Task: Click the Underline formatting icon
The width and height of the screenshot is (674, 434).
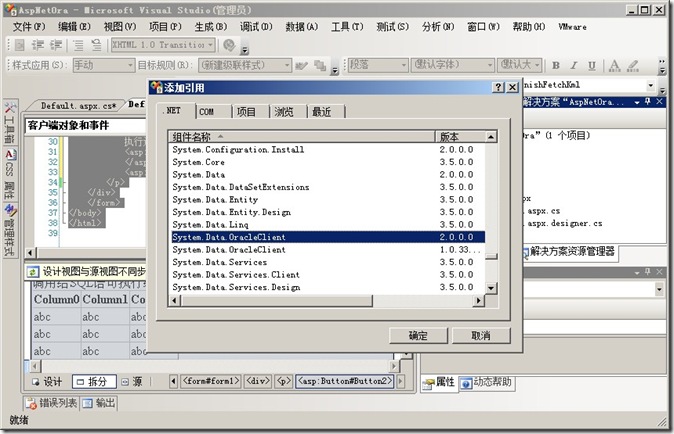Action: (x=592, y=65)
